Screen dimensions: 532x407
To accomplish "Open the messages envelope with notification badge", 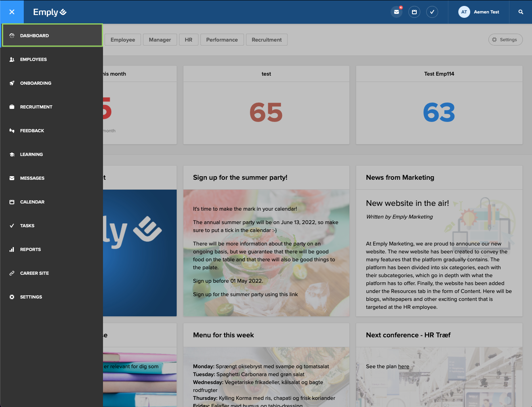I will point(397,12).
